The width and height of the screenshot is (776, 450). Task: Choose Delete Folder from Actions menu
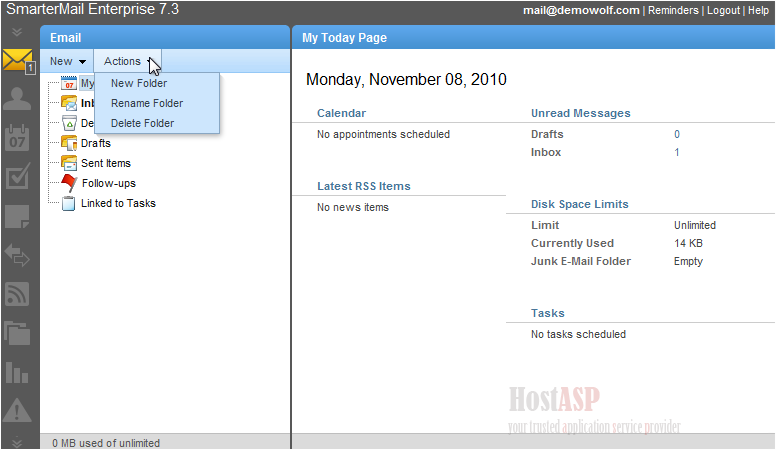click(x=142, y=123)
